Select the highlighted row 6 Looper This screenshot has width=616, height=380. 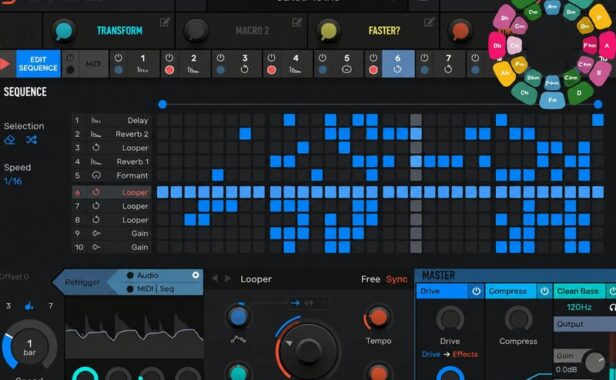(112, 192)
